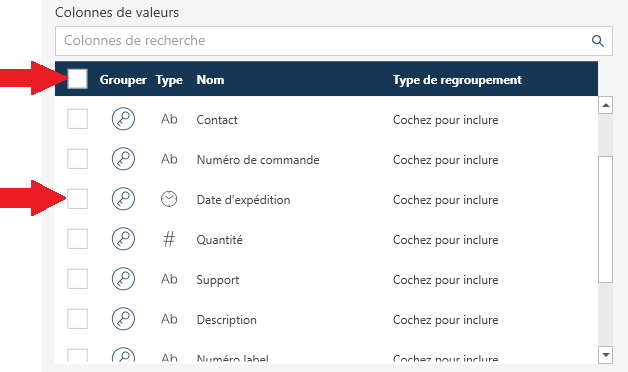Click the group key icon for Contact
Viewport: 628px width, 372px height.
point(123,119)
